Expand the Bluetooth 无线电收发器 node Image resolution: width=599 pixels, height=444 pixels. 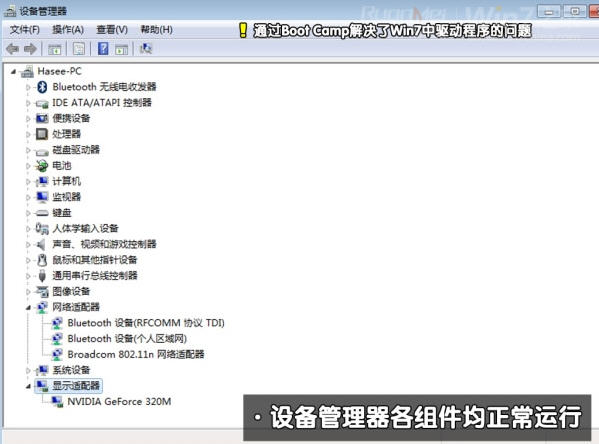(x=28, y=88)
